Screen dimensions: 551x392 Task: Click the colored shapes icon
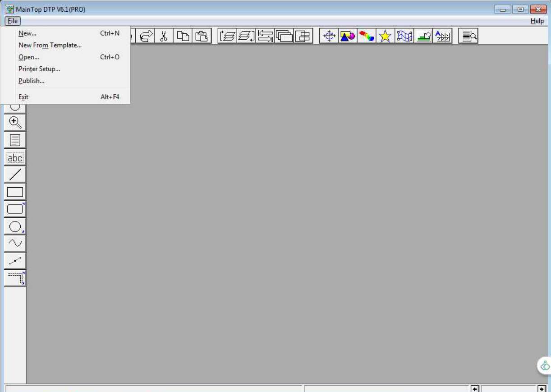coord(348,36)
